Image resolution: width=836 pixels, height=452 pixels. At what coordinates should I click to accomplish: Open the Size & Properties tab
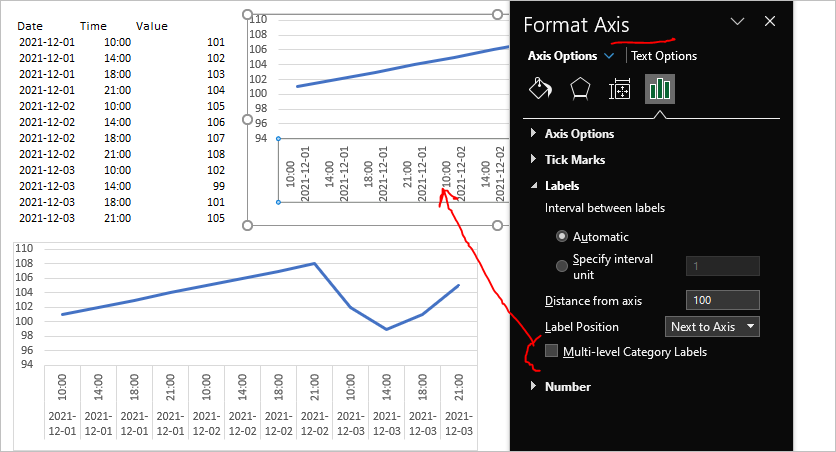620,89
